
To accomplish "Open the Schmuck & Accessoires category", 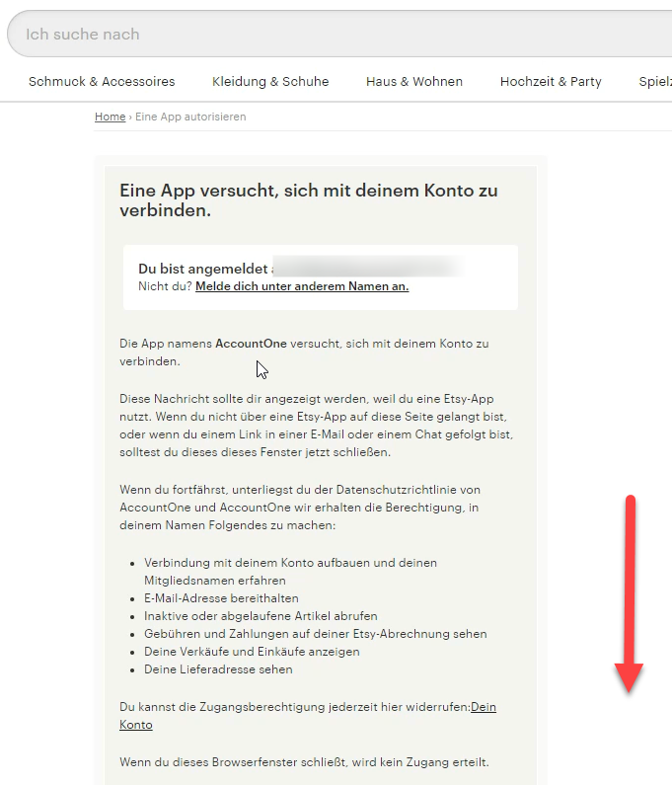I will click(x=102, y=82).
